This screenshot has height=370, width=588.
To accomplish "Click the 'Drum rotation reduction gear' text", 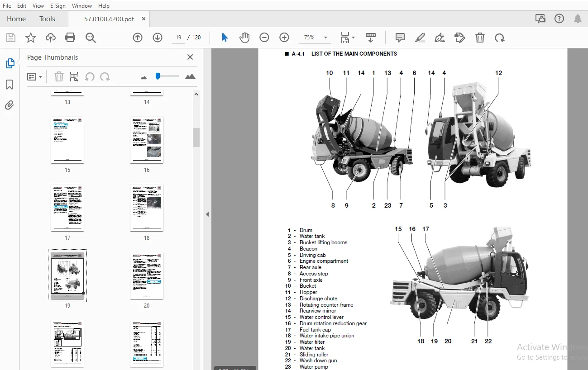I will [333, 323].
